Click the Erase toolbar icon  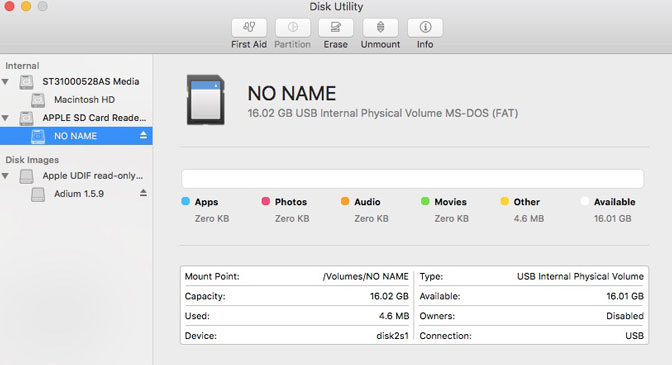(x=336, y=27)
